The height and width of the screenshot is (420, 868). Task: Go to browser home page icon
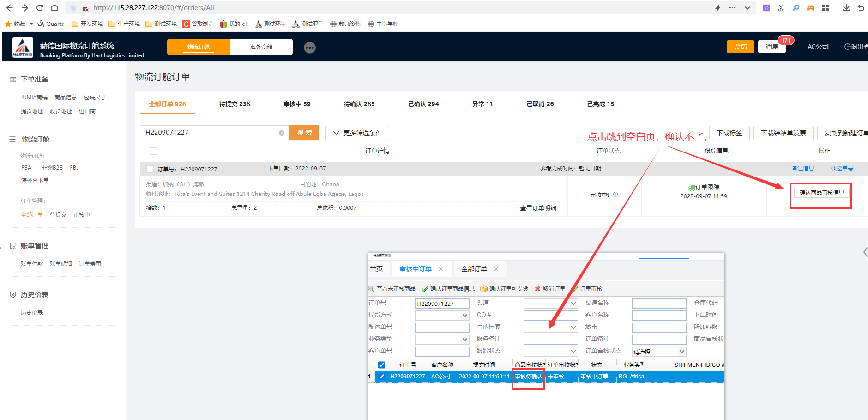click(x=54, y=8)
